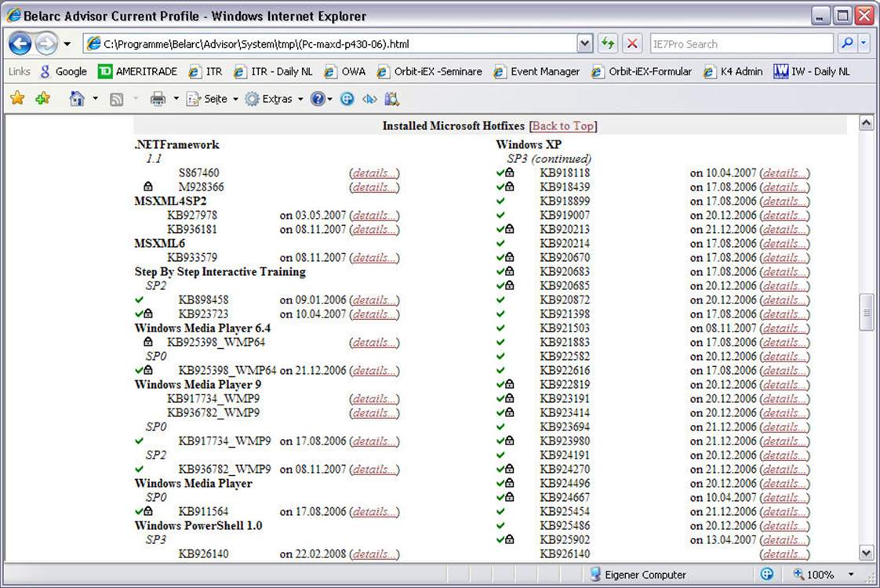Open details link for KB918118

point(784,172)
